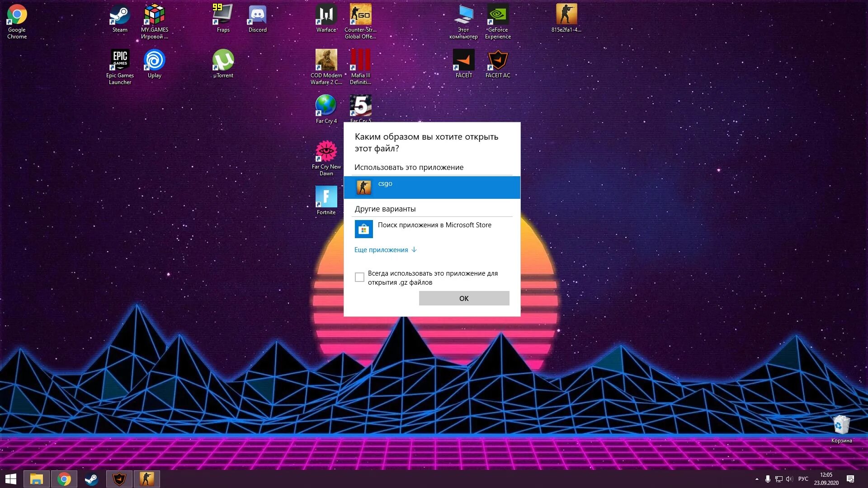The image size is (868, 488).
Task: Click File Explorer taskbar icon
Action: pyautogui.click(x=36, y=479)
